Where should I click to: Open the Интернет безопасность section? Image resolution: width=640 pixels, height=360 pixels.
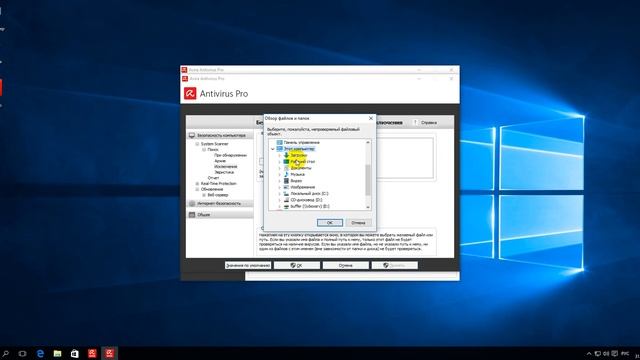coord(220,203)
